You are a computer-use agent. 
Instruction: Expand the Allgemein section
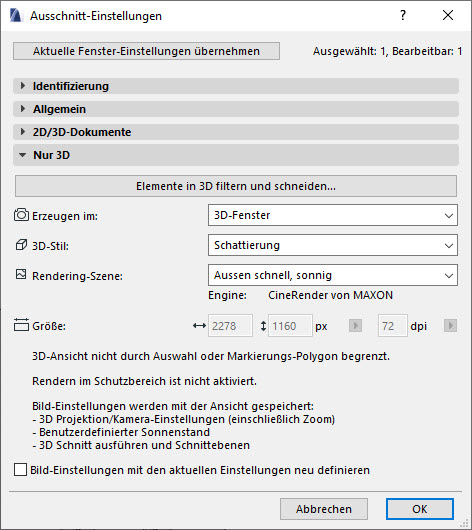(x=236, y=109)
